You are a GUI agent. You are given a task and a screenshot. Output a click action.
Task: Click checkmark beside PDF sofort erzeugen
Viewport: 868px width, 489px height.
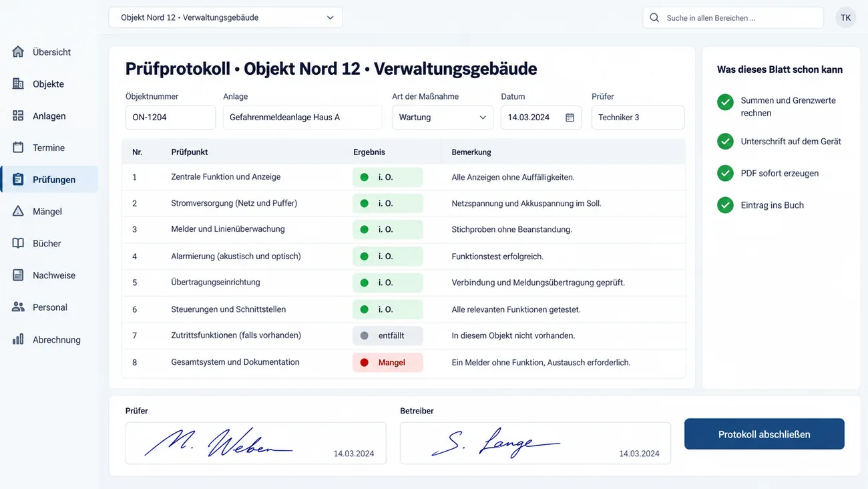tap(725, 173)
